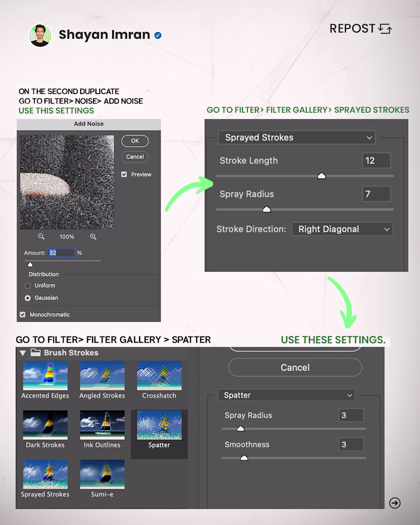Screen dimensions: 420x525
Task: Click the Stroke Direction label
Action: [251, 229]
